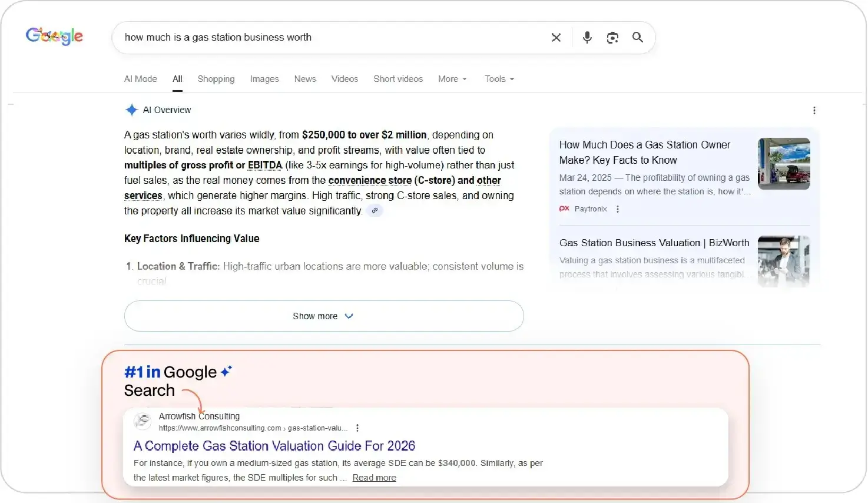Click the share link icon after the AI summary
Image resolution: width=868 pixels, height=503 pixels.
tap(375, 210)
